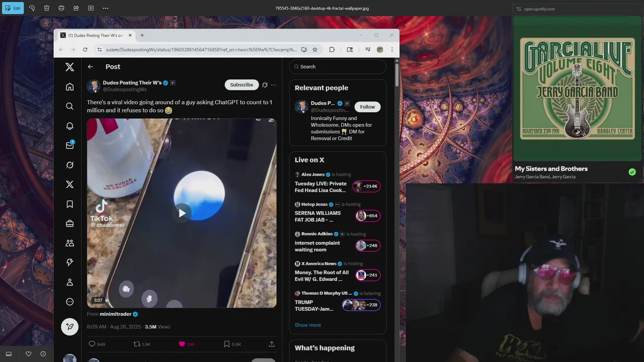Unlike the post with 21K likes
This screenshot has width=644, height=362.
(x=186, y=344)
